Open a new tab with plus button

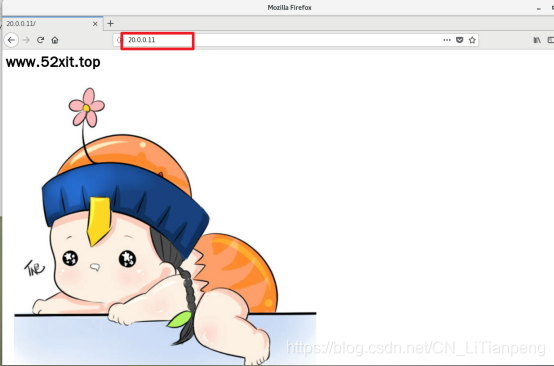coord(110,23)
